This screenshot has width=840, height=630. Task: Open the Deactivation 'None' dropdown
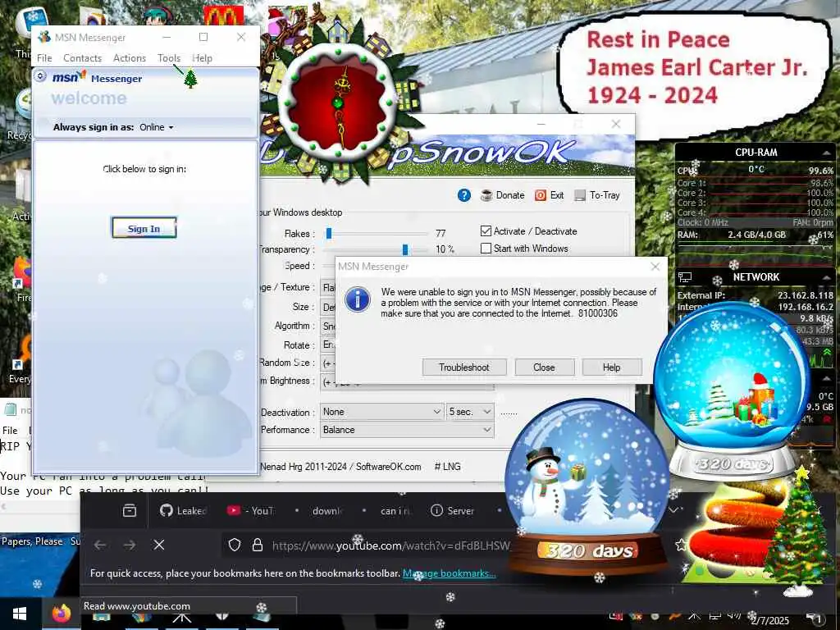click(382, 412)
